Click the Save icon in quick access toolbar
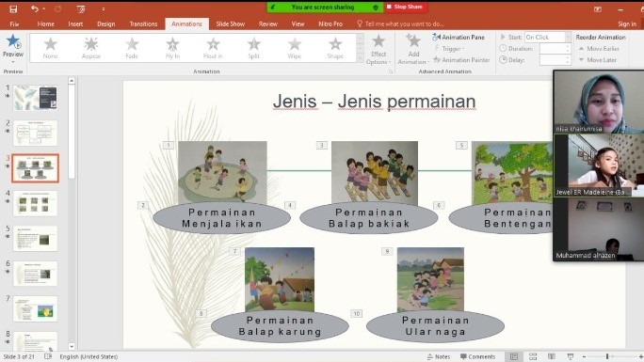The image size is (644, 362). 13,8
